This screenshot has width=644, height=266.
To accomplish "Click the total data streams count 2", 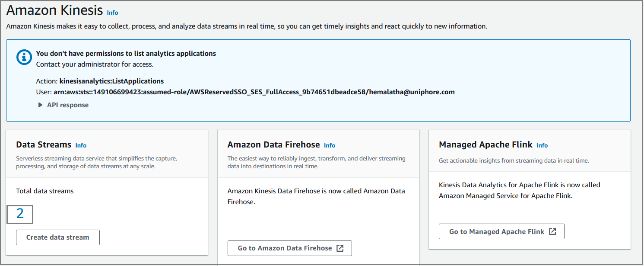I will point(20,213).
